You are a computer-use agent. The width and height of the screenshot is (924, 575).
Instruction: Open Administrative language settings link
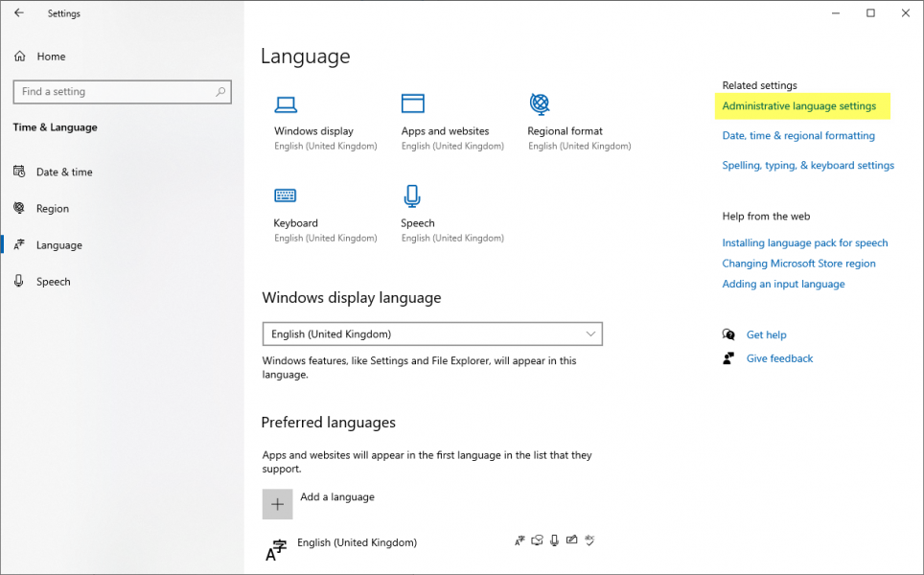click(x=798, y=106)
